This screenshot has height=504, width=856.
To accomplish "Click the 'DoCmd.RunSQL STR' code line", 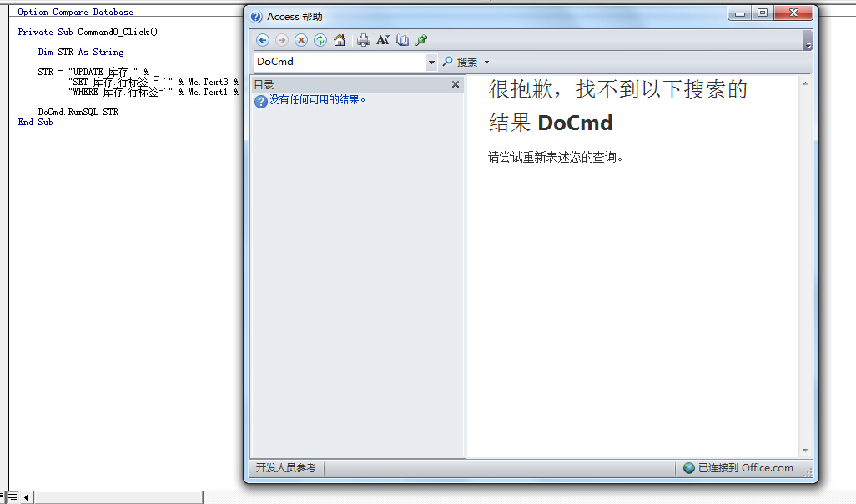I will tap(78, 112).
